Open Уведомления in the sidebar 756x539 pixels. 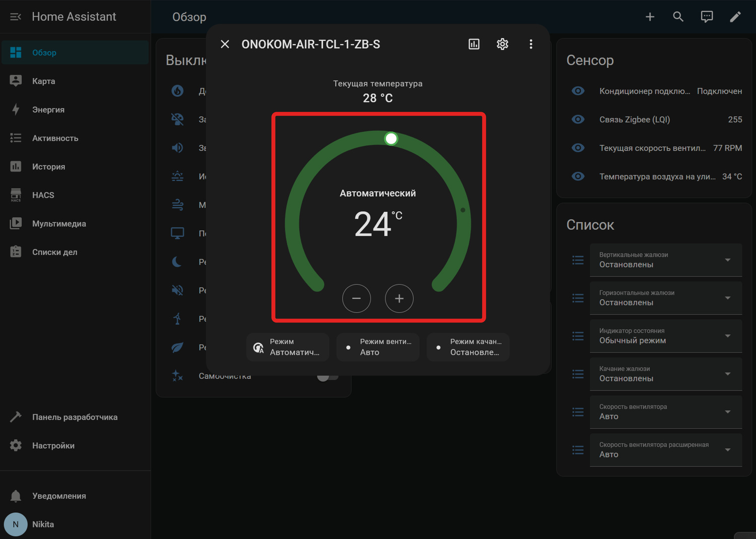click(75, 496)
